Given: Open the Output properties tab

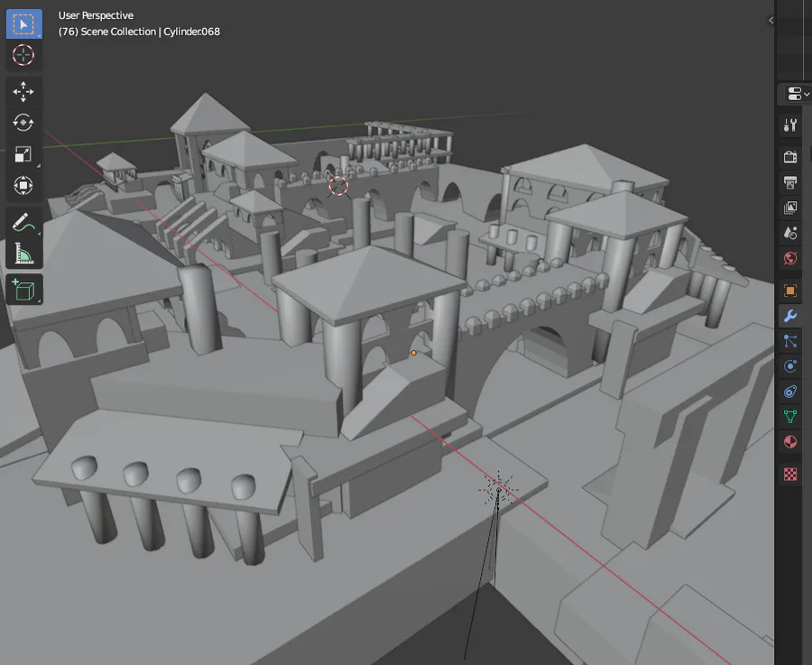Looking at the screenshot, I should pos(790,181).
